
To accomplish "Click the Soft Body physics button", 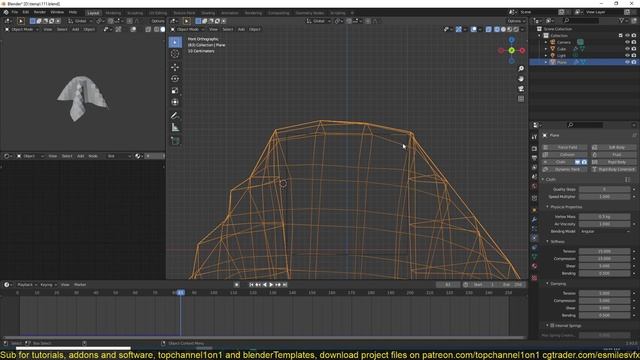I will click(x=613, y=147).
